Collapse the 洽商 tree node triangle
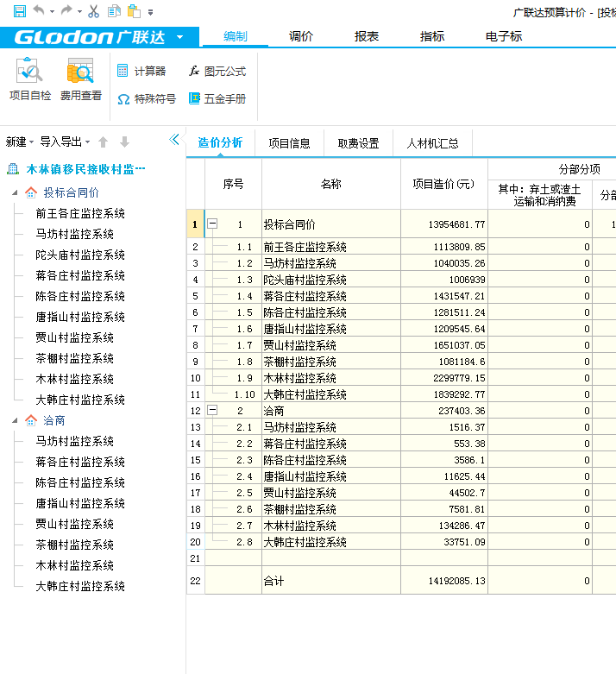The width and height of the screenshot is (616, 674). (x=15, y=420)
